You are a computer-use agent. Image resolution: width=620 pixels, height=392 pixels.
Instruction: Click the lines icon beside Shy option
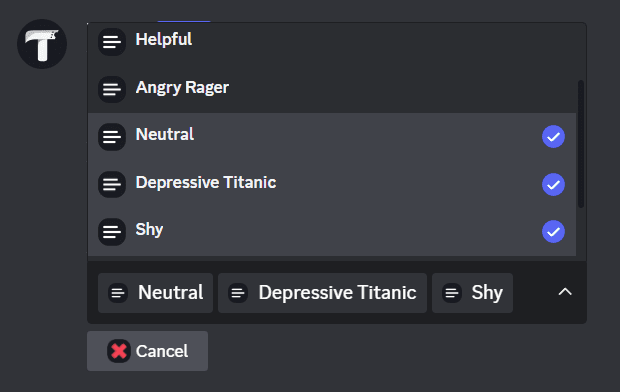tap(112, 232)
